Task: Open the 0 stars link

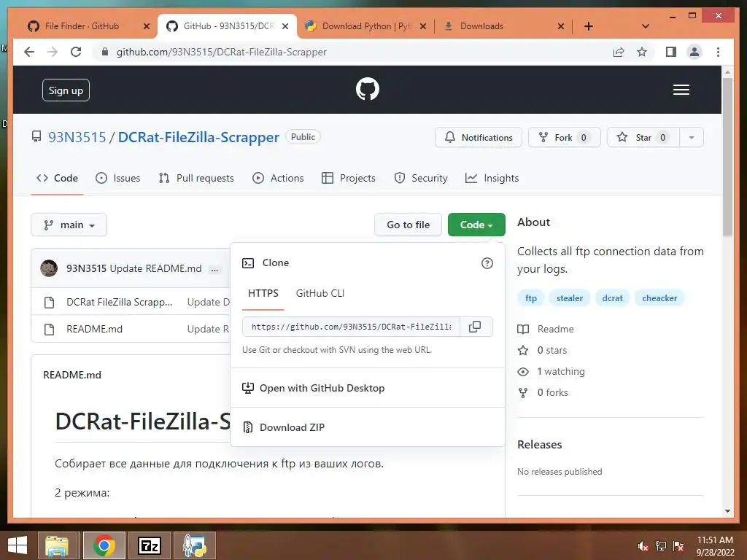Action: [x=543, y=351]
